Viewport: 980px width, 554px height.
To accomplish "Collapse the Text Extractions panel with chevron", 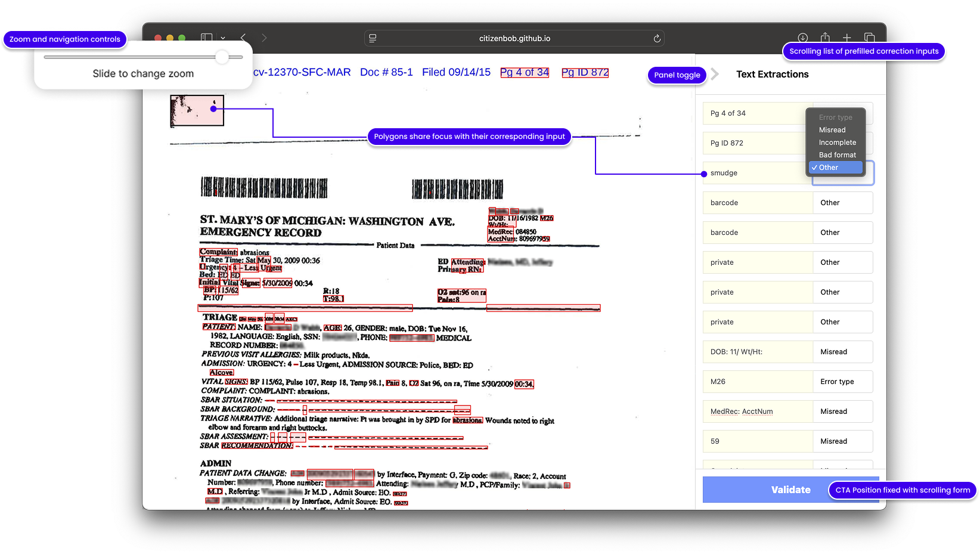I will (x=715, y=74).
